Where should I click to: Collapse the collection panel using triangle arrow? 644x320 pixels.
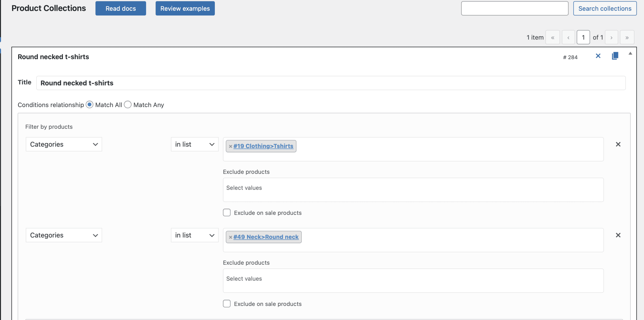pos(630,53)
